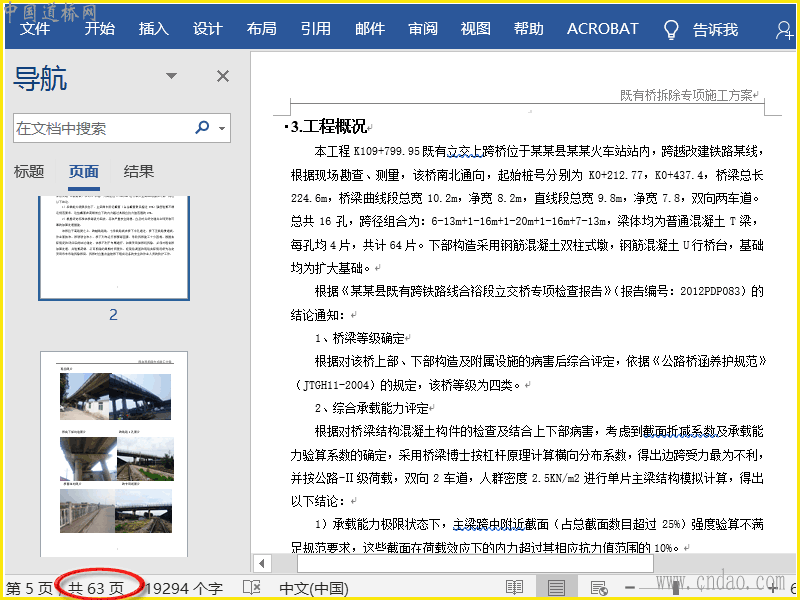Click the zoom out minus button
The width and height of the screenshot is (800, 600).
coord(630,588)
